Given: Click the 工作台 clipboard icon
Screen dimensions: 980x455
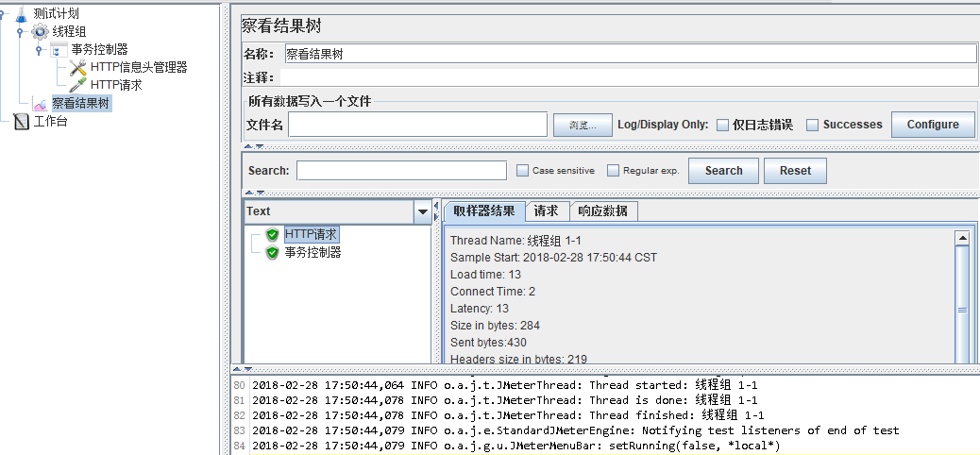Looking at the screenshot, I should (x=22, y=121).
